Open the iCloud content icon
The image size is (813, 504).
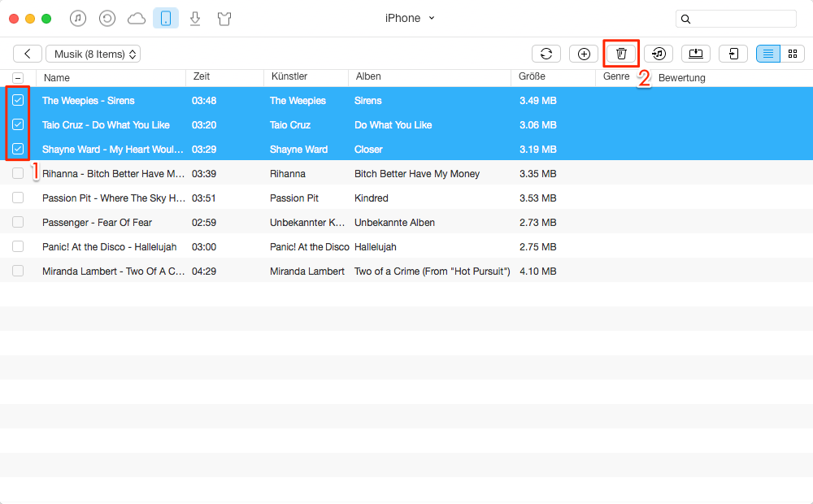coord(137,19)
